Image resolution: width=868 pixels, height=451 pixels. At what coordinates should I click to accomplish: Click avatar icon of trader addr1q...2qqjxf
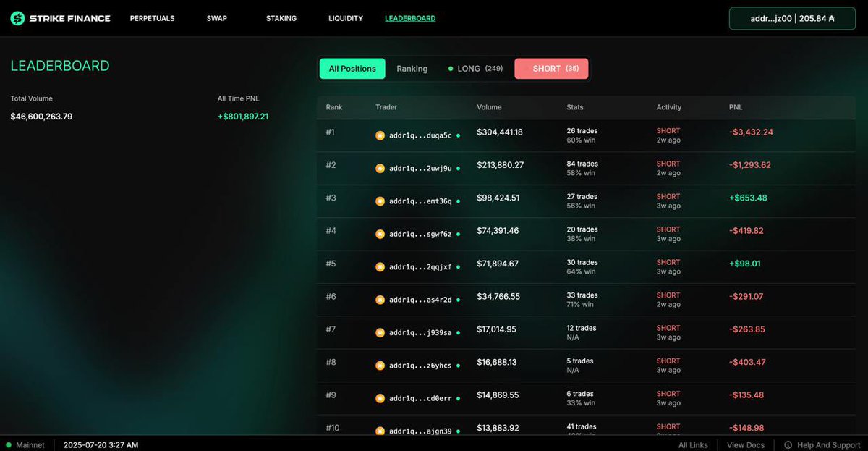pos(380,267)
